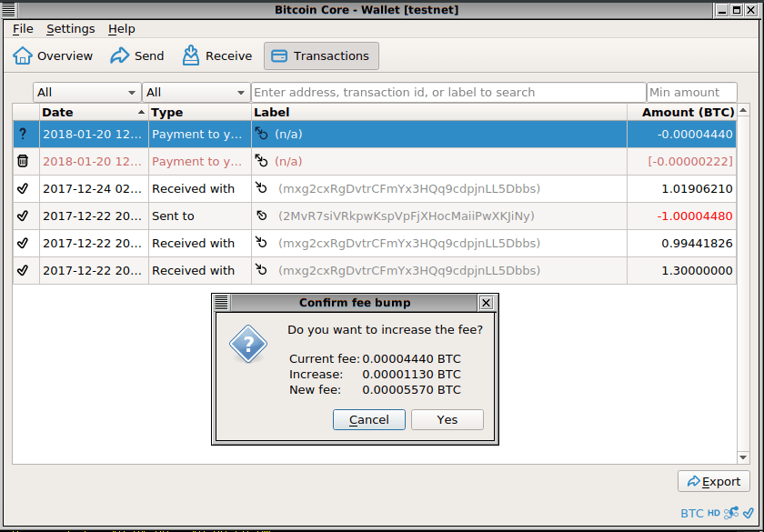Screen dimensions: 764x532
Task: Click the fee bump question icon
Action: 248,344
